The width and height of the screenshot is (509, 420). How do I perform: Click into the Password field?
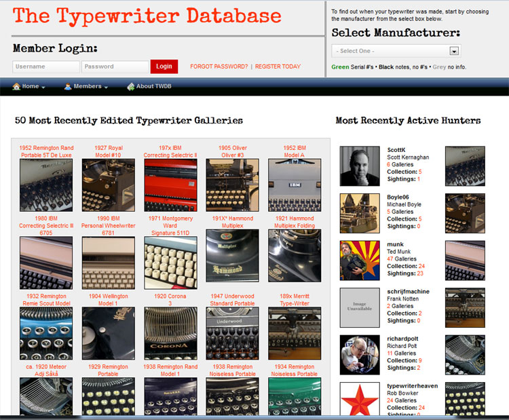tap(115, 66)
